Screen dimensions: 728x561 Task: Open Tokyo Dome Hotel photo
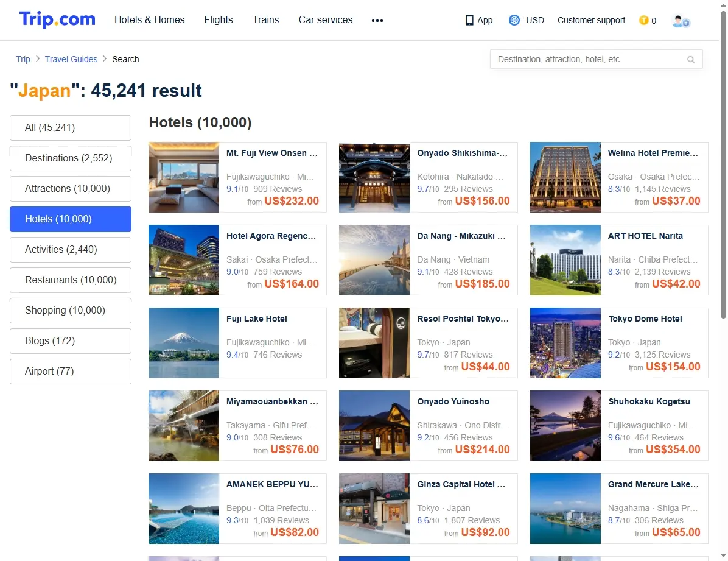[565, 342]
